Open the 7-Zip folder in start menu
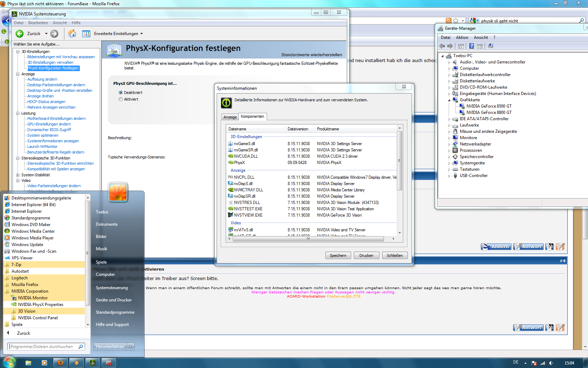The height and width of the screenshot is (368, 588). click(16, 265)
